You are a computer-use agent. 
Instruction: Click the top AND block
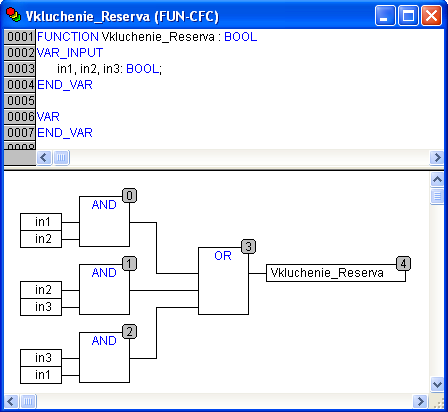tap(104, 221)
